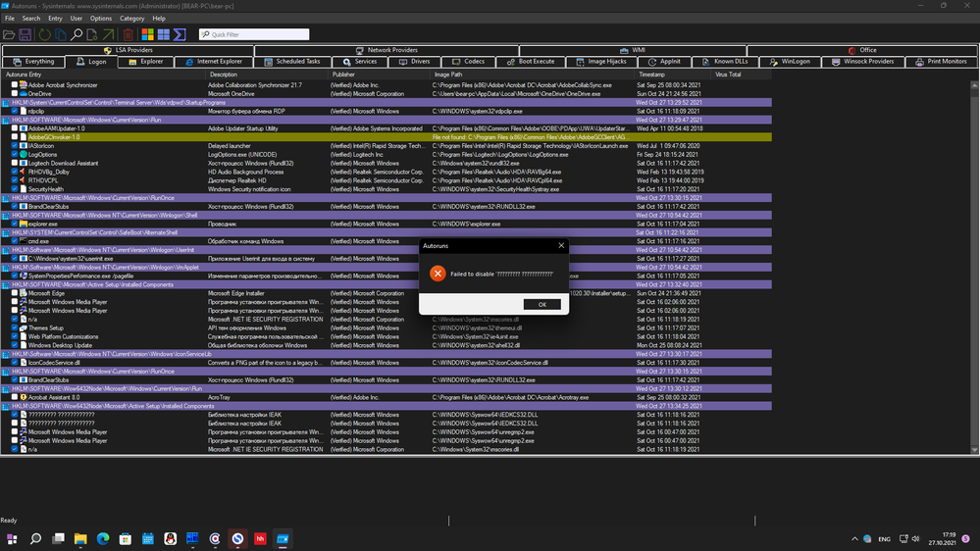This screenshot has width=980, height=551.
Task: Switch to the Image Hijacks tab
Action: [600, 62]
